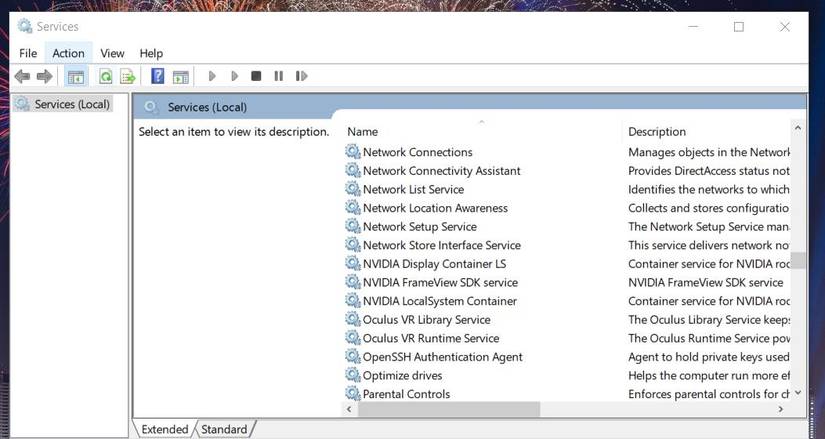Click the gear icon beside NVIDIA Display Container LS
This screenshot has width=825, height=439.
point(353,263)
